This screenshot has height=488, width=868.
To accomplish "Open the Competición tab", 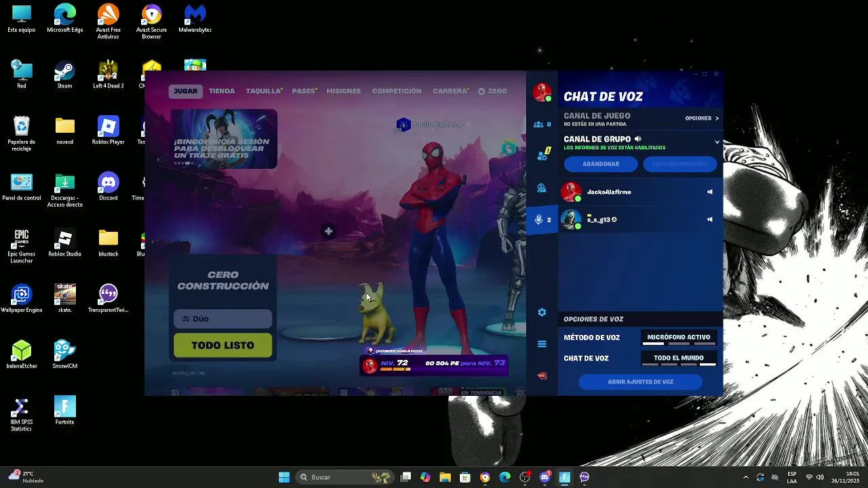I will click(397, 91).
